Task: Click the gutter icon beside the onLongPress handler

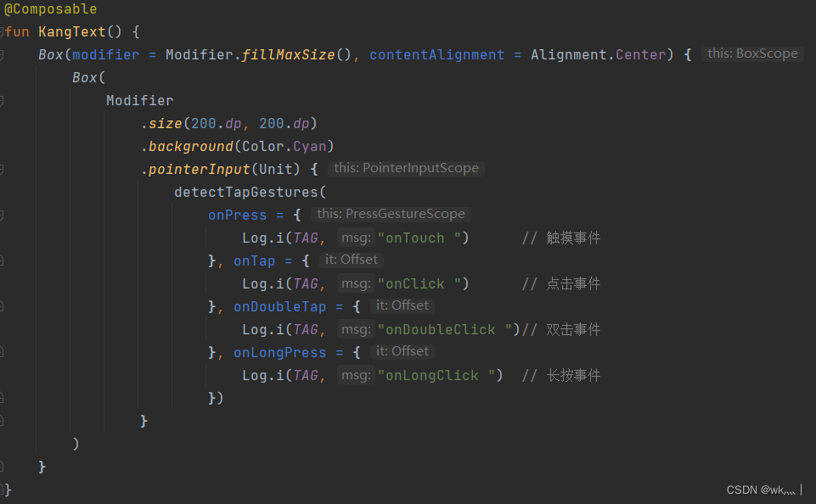Action: pyautogui.click(x=5, y=352)
